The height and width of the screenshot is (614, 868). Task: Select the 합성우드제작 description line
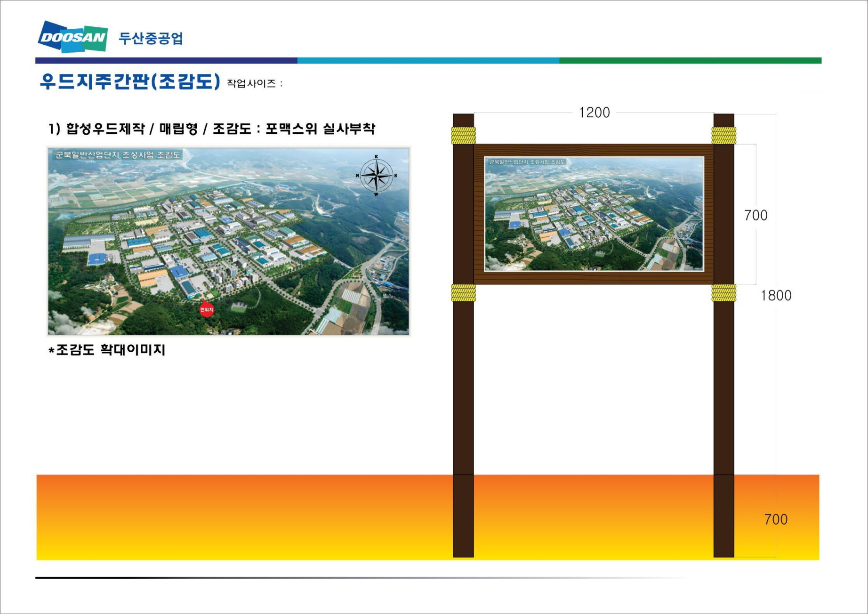212,129
